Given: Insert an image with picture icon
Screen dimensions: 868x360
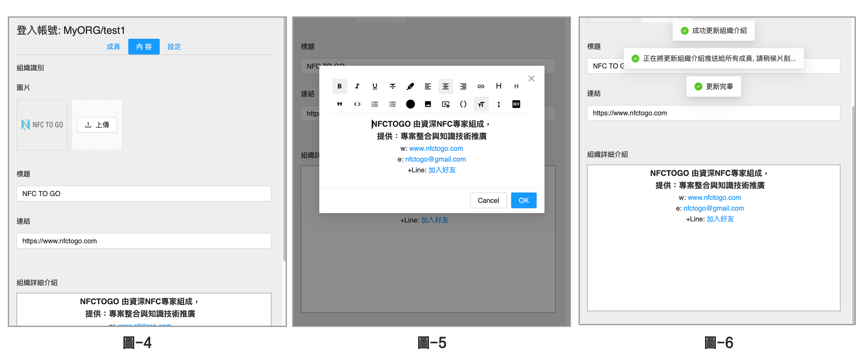Looking at the screenshot, I should (428, 104).
